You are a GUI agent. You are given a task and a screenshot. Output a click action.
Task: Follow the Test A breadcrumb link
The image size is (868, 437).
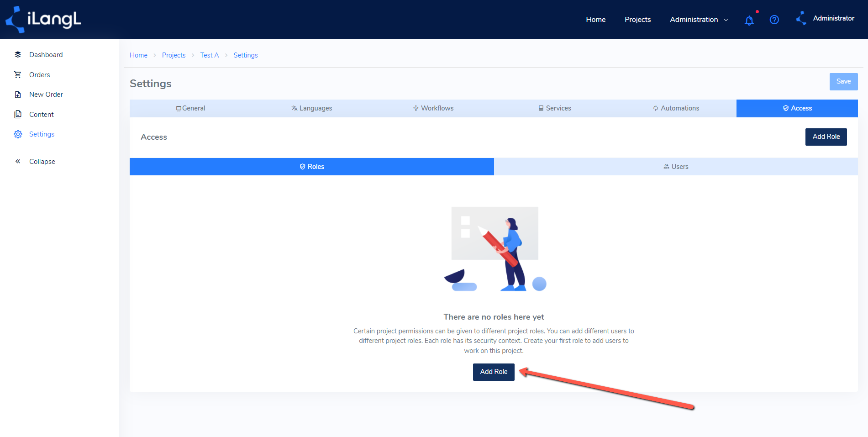209,55
